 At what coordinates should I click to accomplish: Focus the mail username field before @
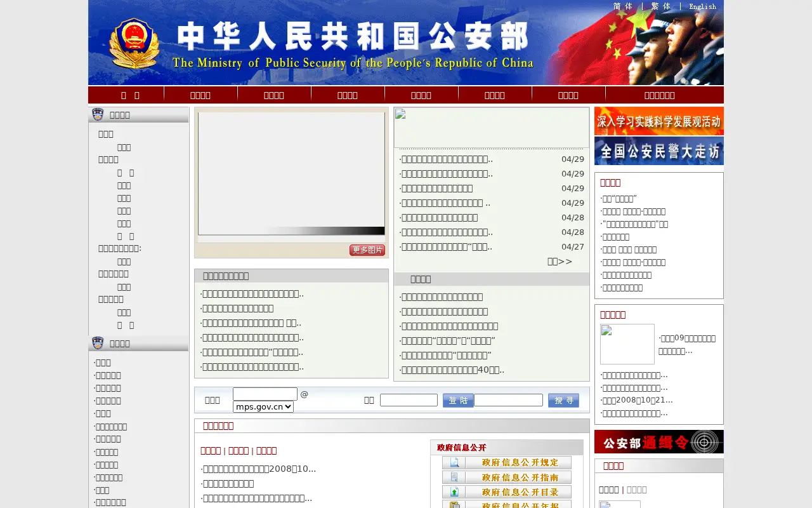tap(265, 394)
